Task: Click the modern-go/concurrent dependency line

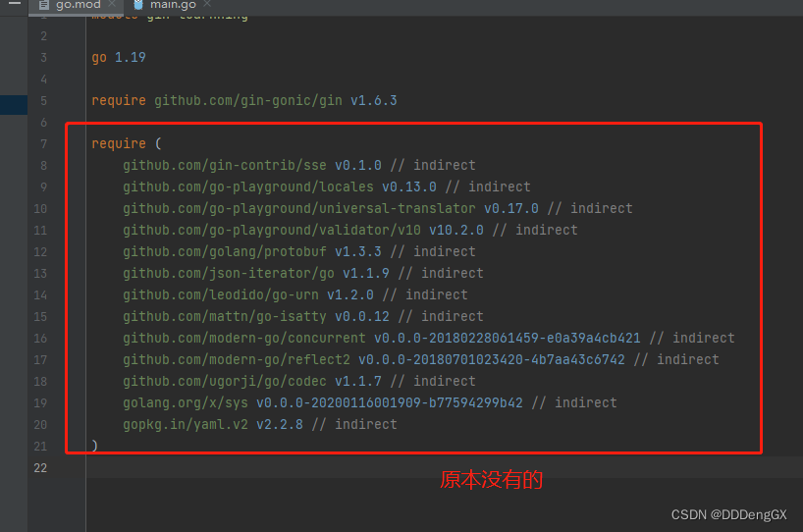Action: [x=429, y=338]
